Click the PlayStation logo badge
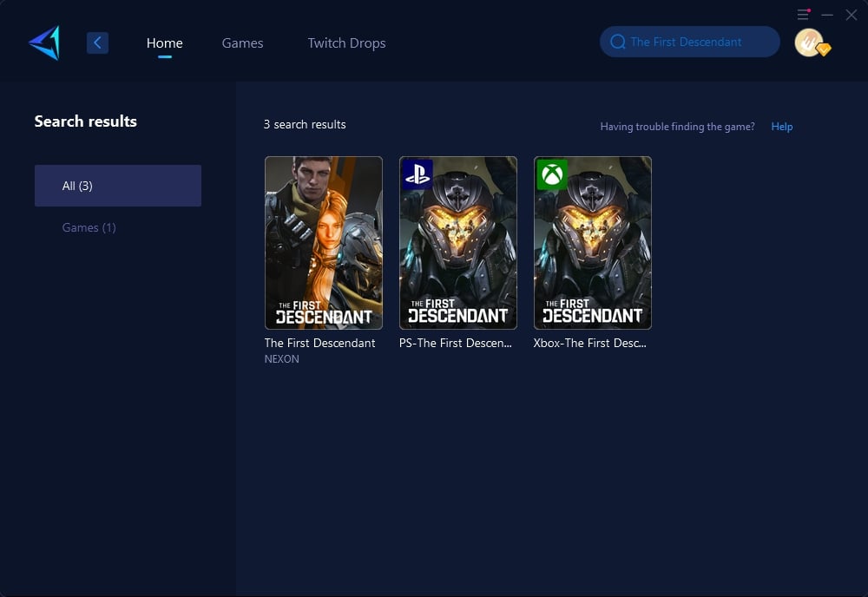The image size is (868, 597). click(x=418, y=174)
